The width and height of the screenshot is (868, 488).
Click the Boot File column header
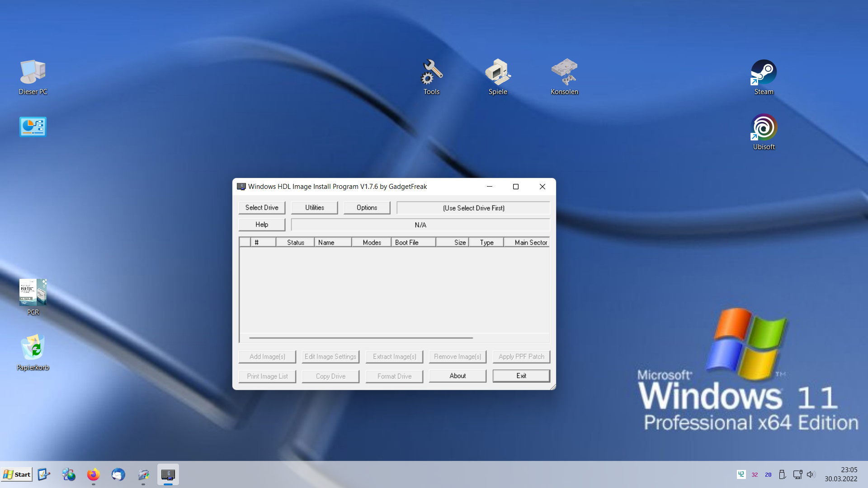(414, 242)
